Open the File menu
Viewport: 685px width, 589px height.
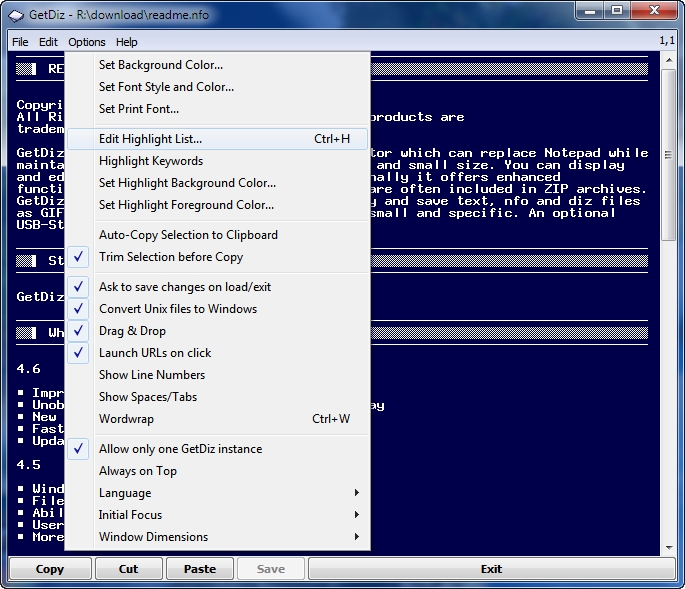(x=20, y=42)
